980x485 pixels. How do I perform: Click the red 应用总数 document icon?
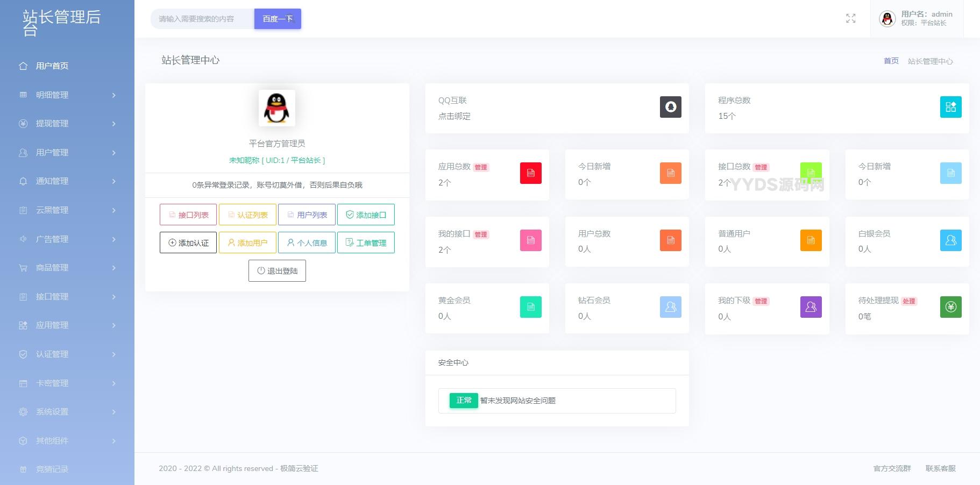[530, 173]
